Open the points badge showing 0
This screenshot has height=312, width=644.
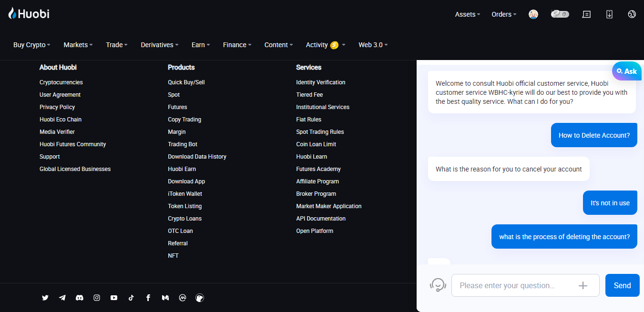[560, 14]
